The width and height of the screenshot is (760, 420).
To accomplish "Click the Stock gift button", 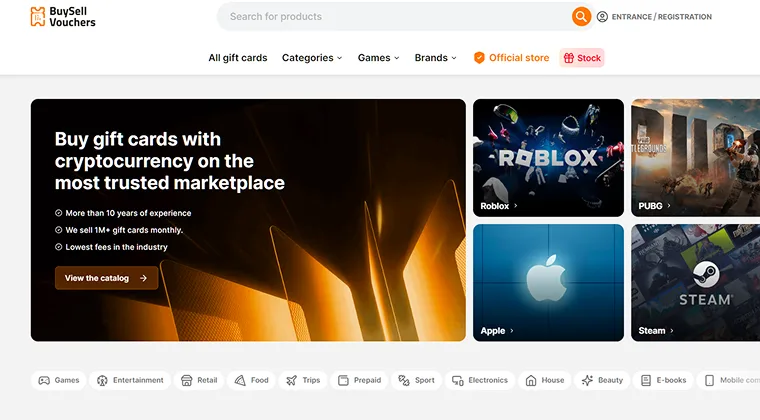I will click(582, 58).
